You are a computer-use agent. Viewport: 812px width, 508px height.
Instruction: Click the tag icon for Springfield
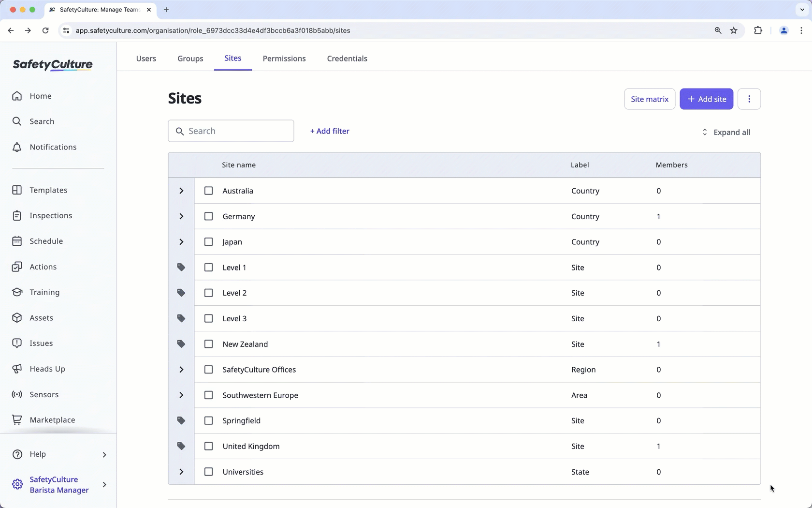(x=181, y=420)
